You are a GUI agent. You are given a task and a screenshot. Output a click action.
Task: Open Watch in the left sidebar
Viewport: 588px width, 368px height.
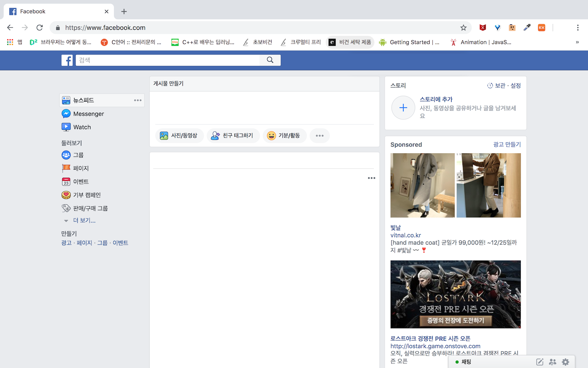(82, 127)
